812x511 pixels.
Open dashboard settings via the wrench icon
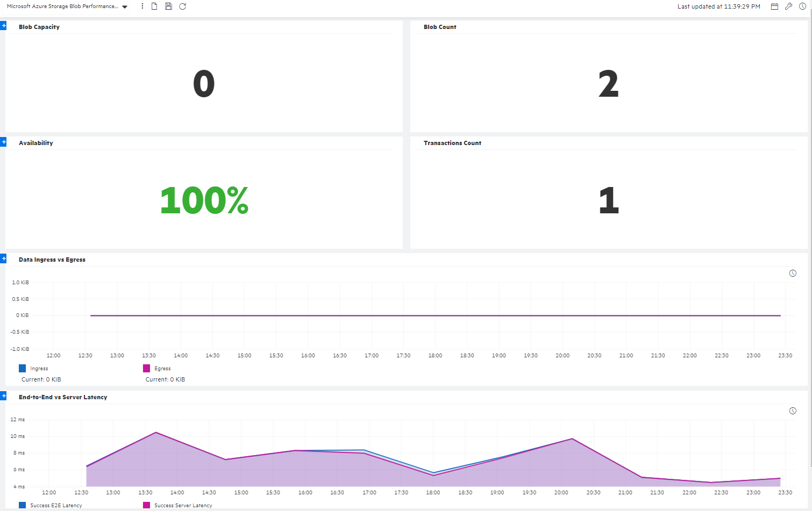[x=788, y=6]
